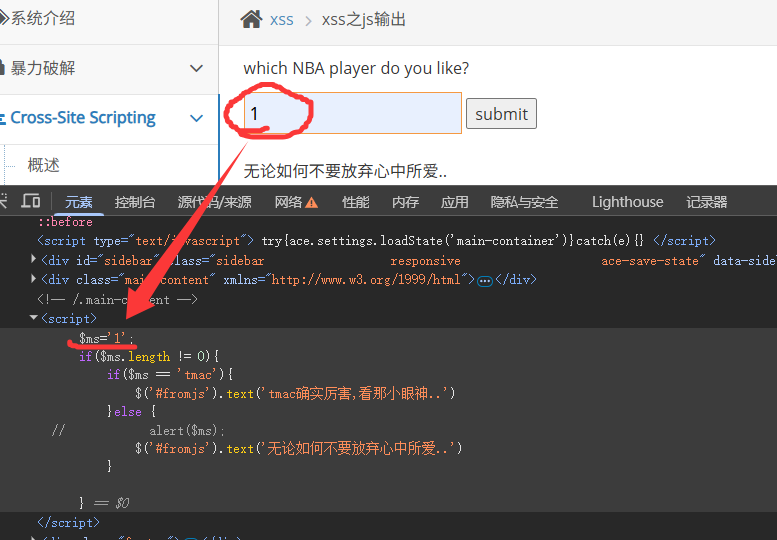Switch to the 性能 DevTools tab
777x540 pixels.
356,202
